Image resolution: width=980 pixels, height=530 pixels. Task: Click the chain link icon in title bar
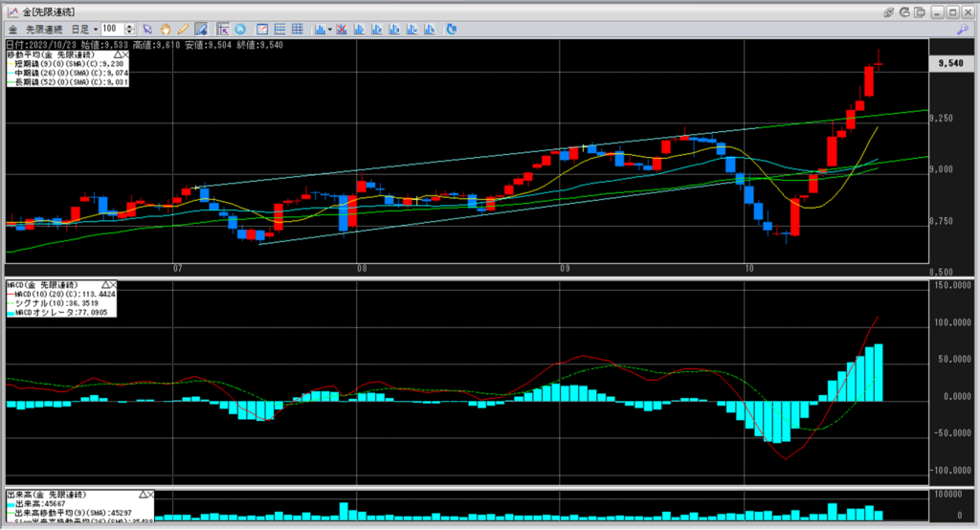[889, 11]
